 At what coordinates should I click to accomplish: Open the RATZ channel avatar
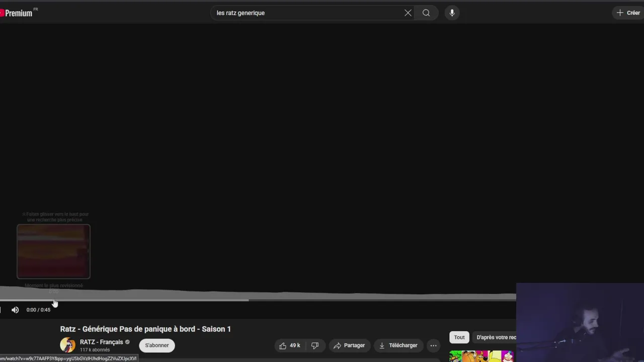point(67,345)
